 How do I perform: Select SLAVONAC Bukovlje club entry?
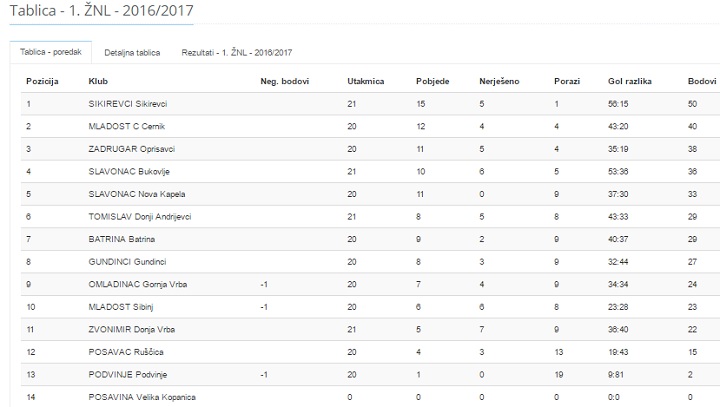pyautogui.click(x=129, y=172)
